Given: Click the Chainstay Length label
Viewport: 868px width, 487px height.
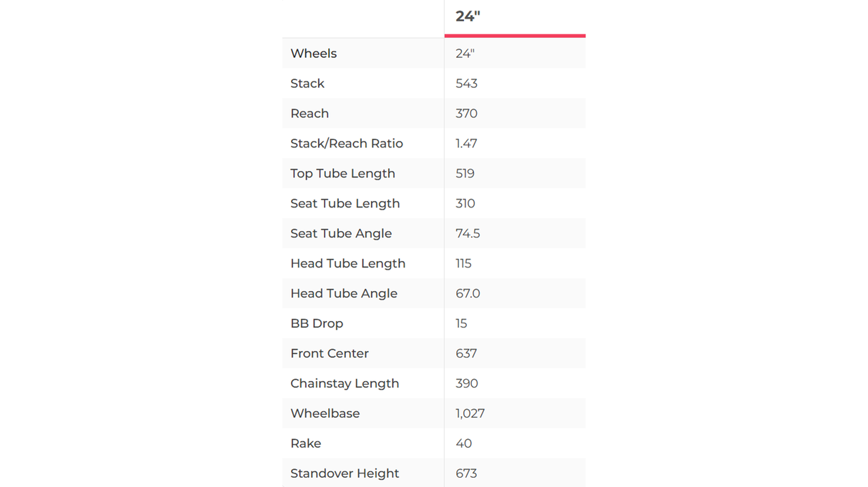Looking at the screenshot, I should coord(345,384).
